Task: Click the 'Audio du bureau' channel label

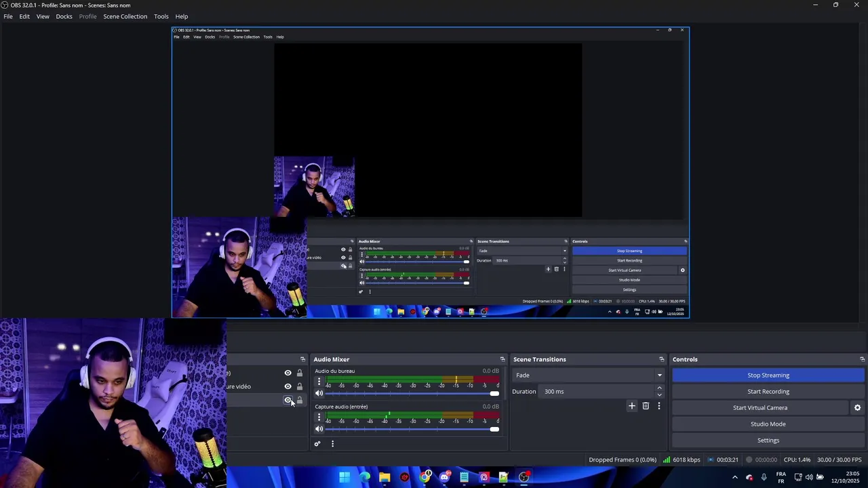Action: click(x=334, y=371)
